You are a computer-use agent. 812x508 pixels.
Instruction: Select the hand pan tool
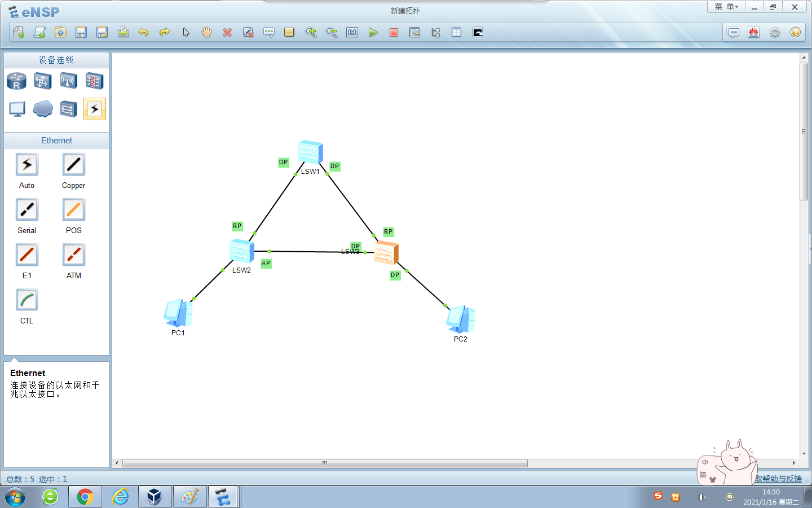click(206, 32)
